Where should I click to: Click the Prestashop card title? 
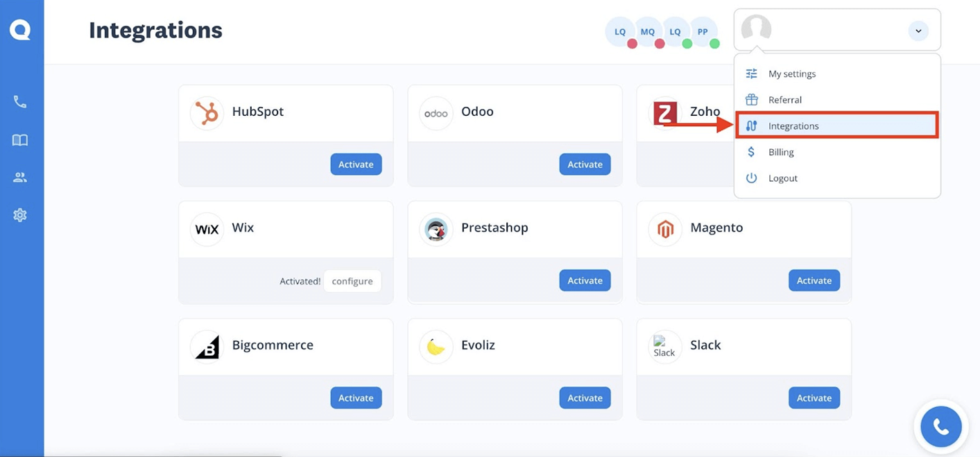(x=495, y=228)
